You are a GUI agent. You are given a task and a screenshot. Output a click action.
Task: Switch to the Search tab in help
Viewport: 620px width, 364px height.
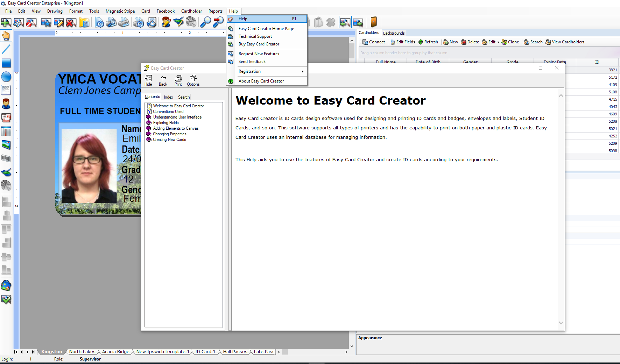184,97
